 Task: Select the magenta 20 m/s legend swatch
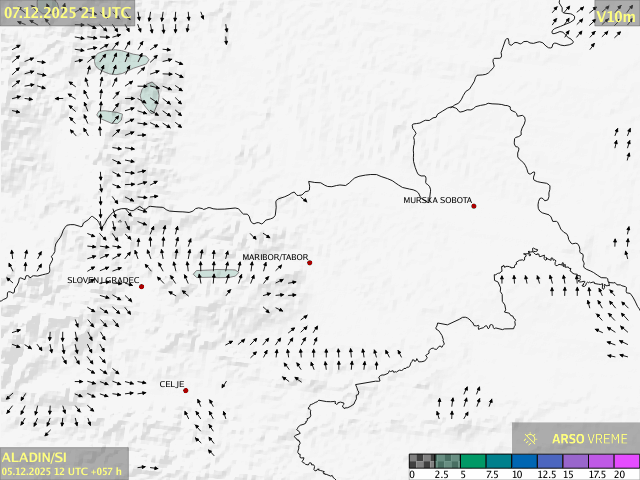coord(626,461)
